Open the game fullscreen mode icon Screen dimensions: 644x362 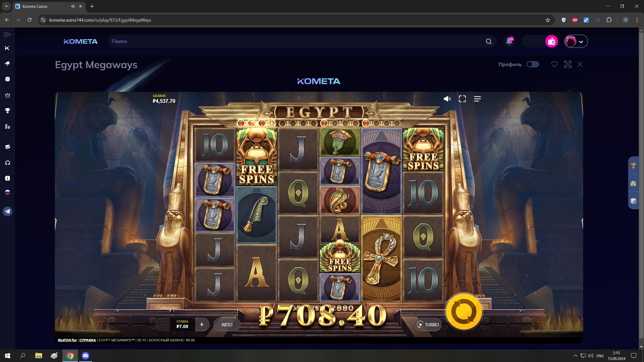tap(462, 99)
